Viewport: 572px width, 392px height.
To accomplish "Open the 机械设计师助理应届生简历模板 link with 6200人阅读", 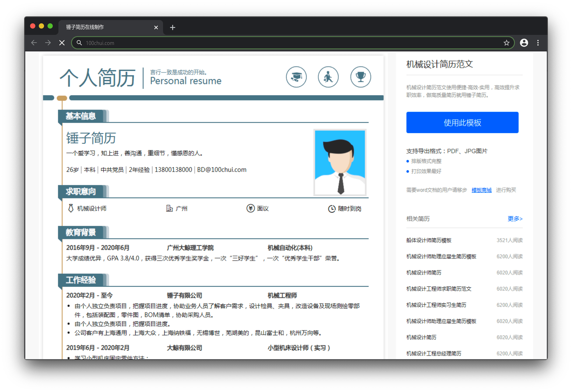I will tap(441, 256).
